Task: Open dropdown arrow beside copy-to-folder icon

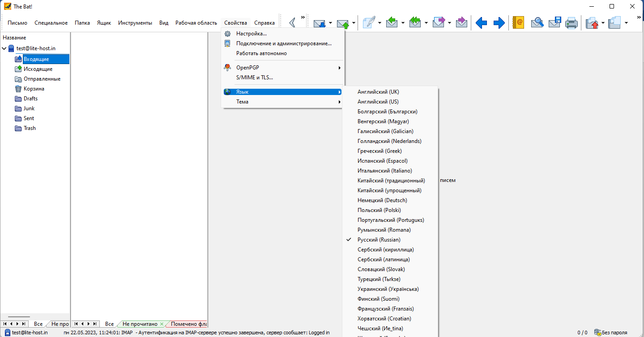Action: click(626, 23)
